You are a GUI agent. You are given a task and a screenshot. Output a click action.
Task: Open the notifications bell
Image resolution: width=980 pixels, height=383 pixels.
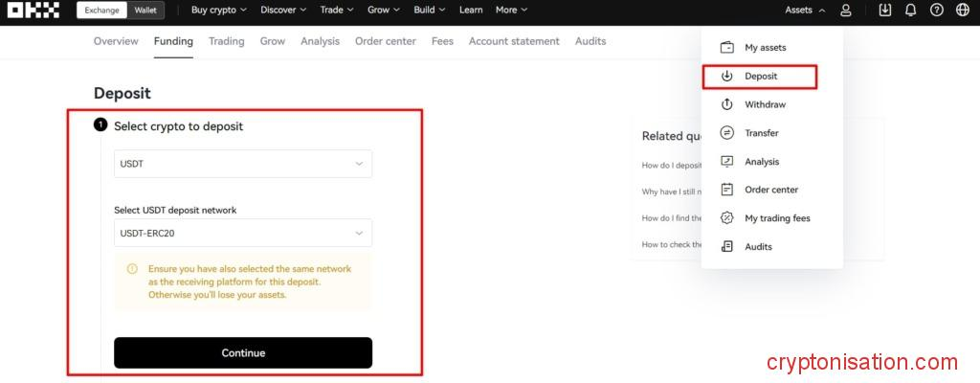click(x=910, y=11)
